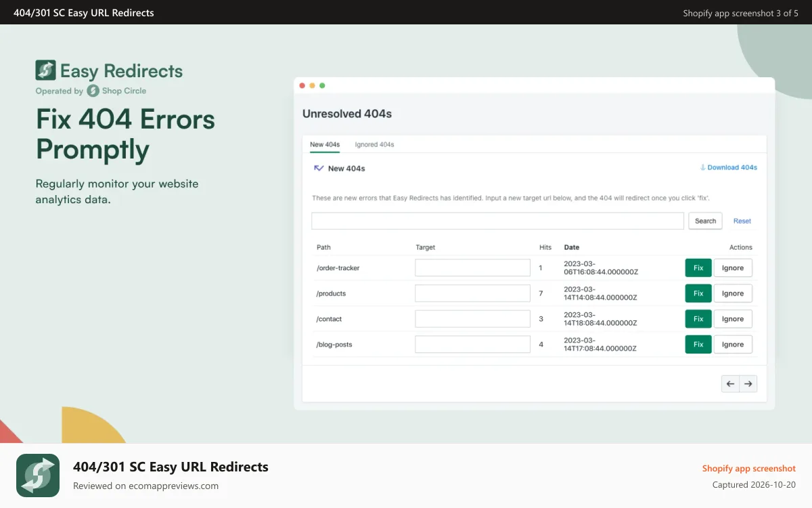Viewport: 812px width, 508px height.
Task: Click the /order-tracker path text
Action: 338,268
